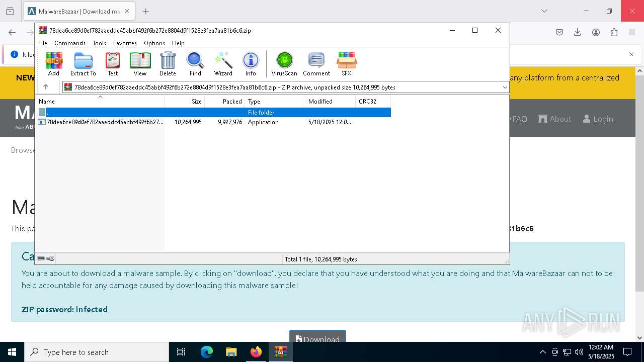Open Microsoft Edge from the taskbar
The width and height of the screenshot is (644, 362).
pos(207,352)
